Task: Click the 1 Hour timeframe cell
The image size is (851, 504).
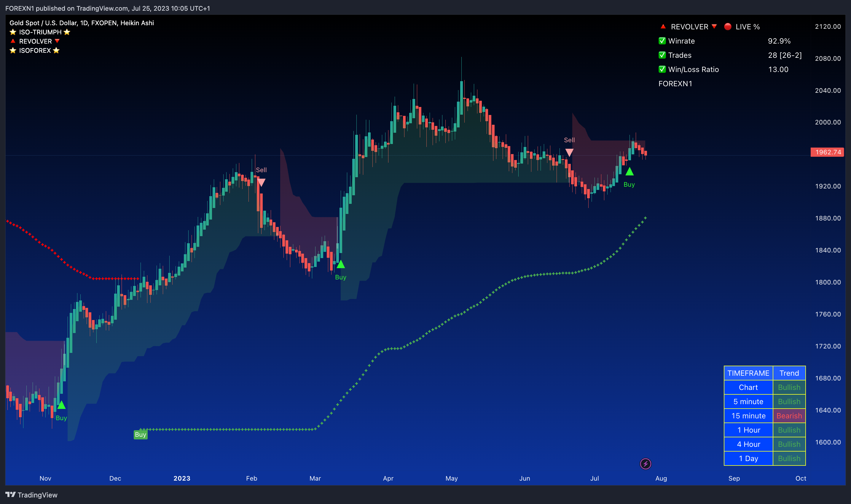Action: pyautogui.click(x=748, y=430)
